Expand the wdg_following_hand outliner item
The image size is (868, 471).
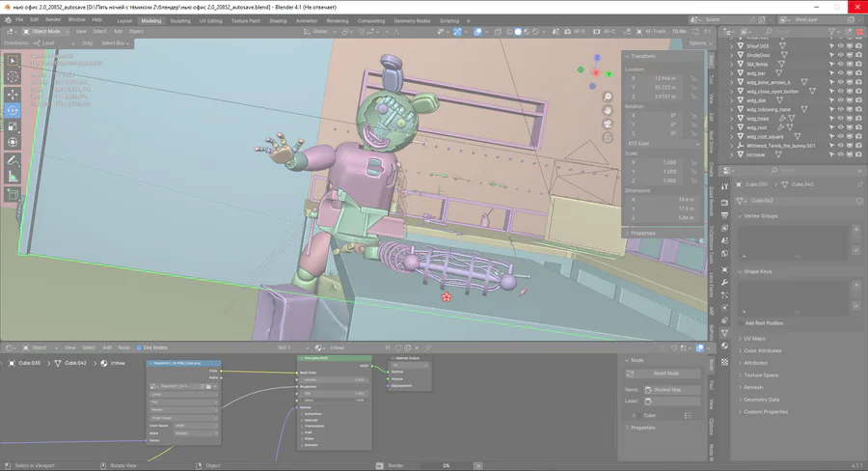732,110
